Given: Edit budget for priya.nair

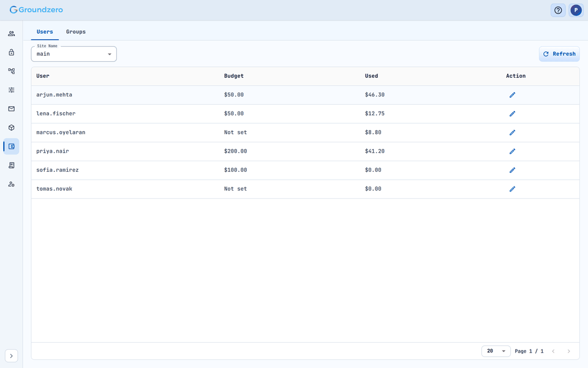Looking at the screenshot, I should (512, 151).
